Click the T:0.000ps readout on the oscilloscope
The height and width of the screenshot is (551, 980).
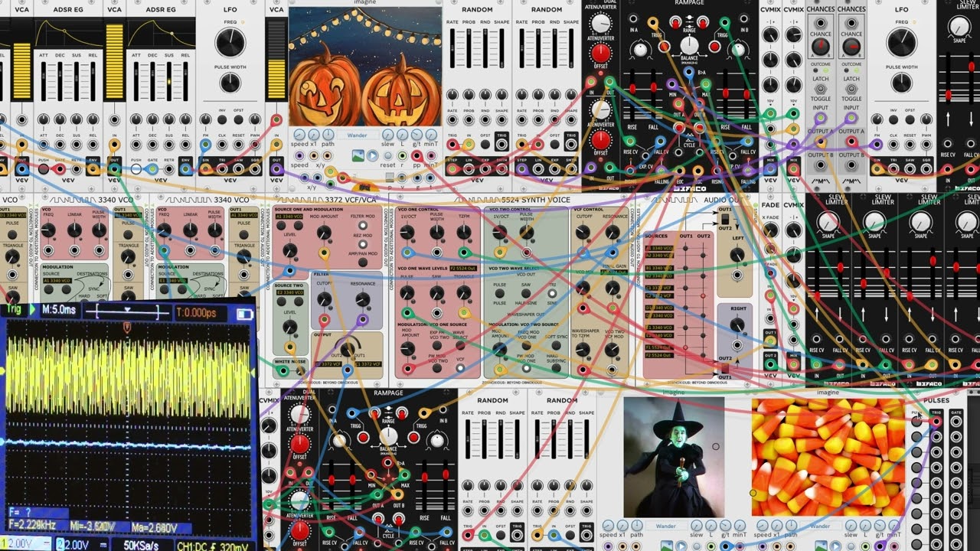[196, 311]
